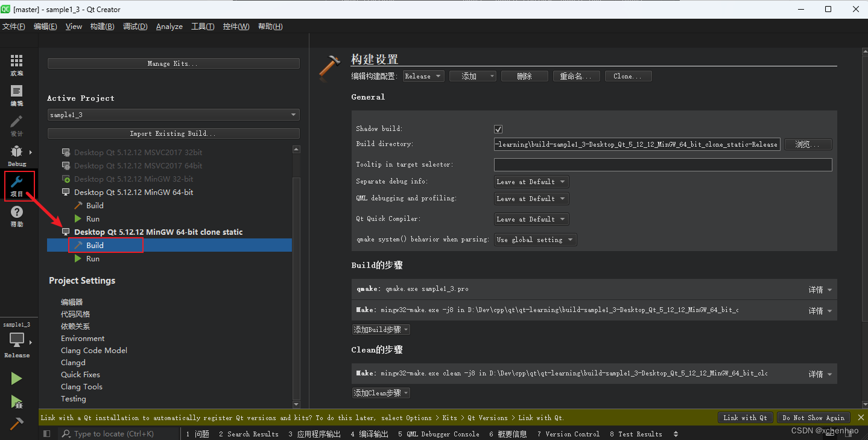Open Build under MinGW 64-bit kit
This screenshot has width=868, height=440.
pos(95,206)
